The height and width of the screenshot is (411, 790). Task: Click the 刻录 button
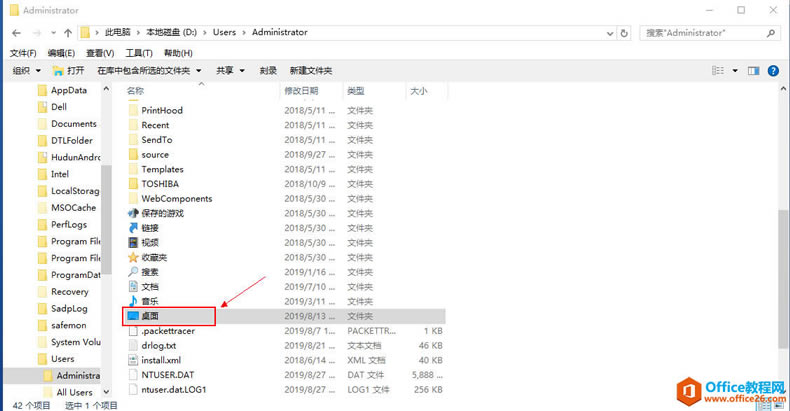[268, 71]
